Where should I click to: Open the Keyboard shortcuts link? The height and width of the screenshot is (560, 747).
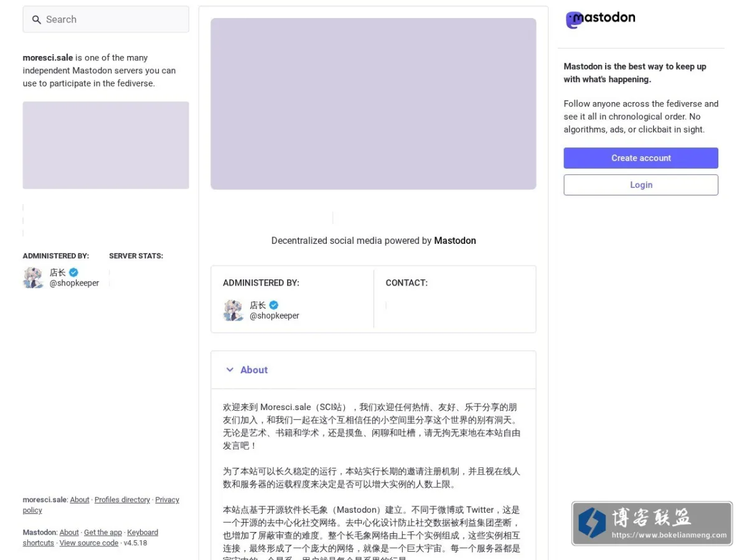[90, 538]
